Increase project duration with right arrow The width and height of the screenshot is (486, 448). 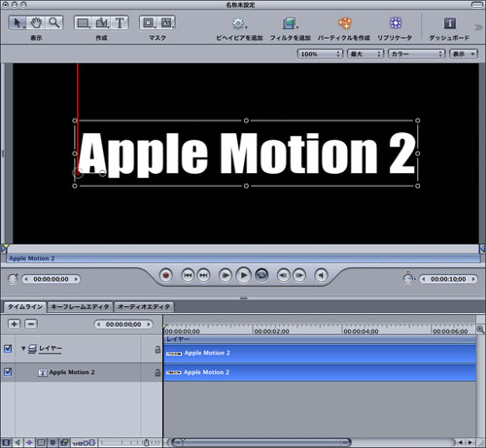tap(473, 279)
